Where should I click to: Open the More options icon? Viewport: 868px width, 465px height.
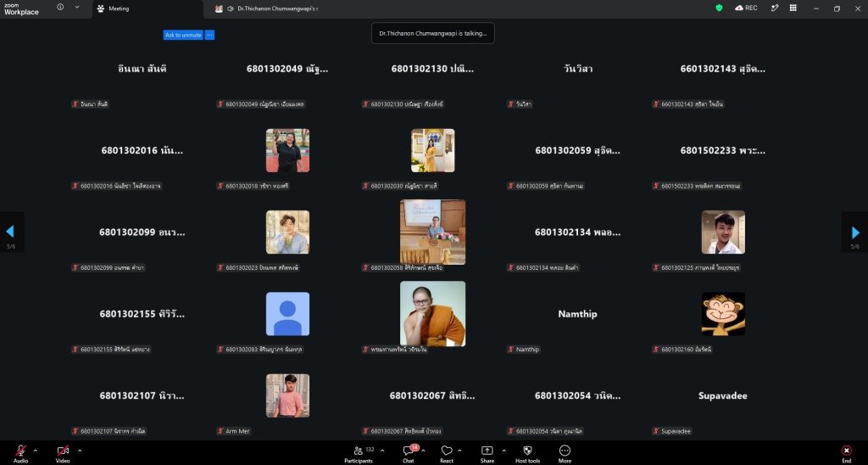(565, 451)
